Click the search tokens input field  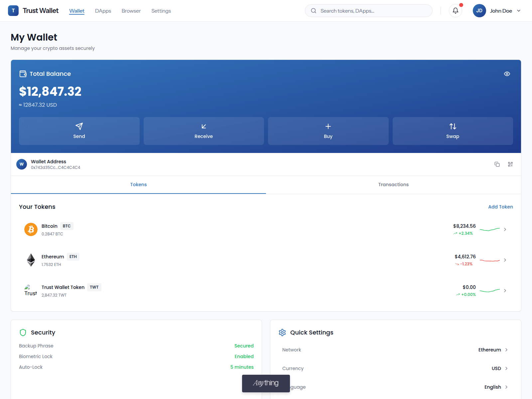[368, 11]
